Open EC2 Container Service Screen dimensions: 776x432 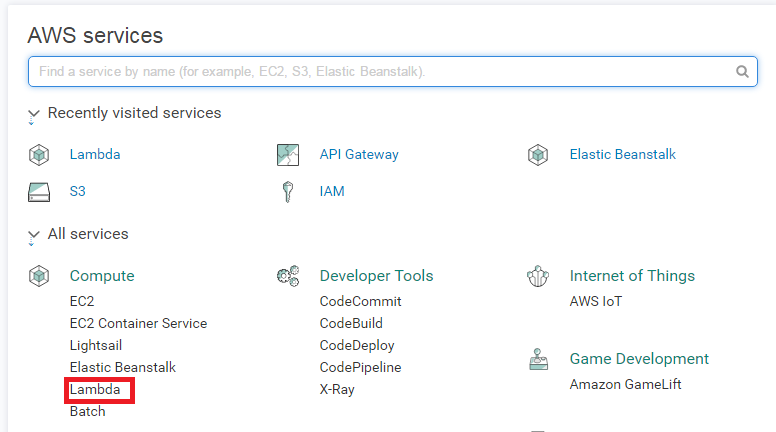(139, 323)
